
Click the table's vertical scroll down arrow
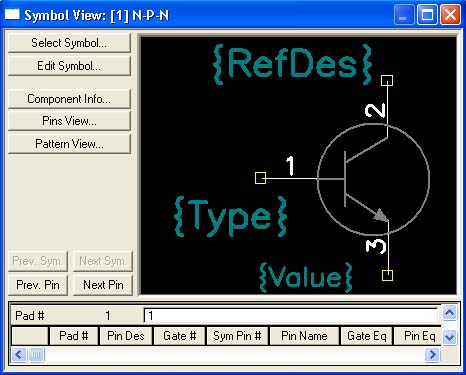coord(449,337)
